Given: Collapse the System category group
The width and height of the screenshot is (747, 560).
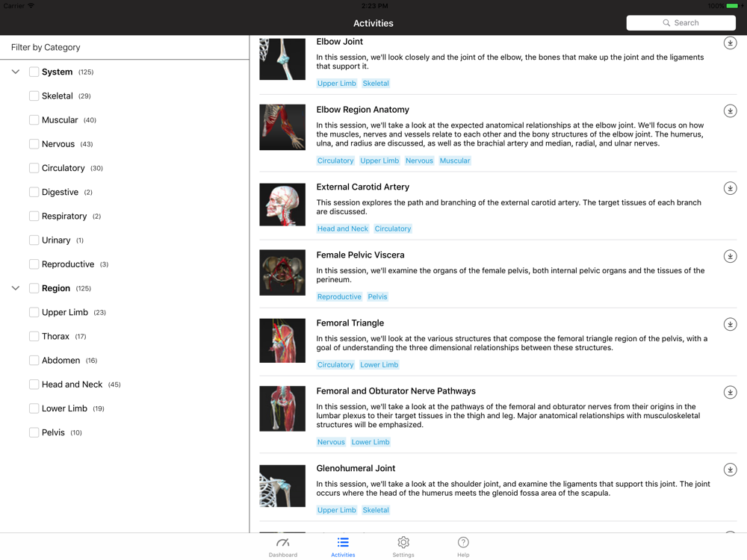Looking at the screenshot, I should 16,72.
